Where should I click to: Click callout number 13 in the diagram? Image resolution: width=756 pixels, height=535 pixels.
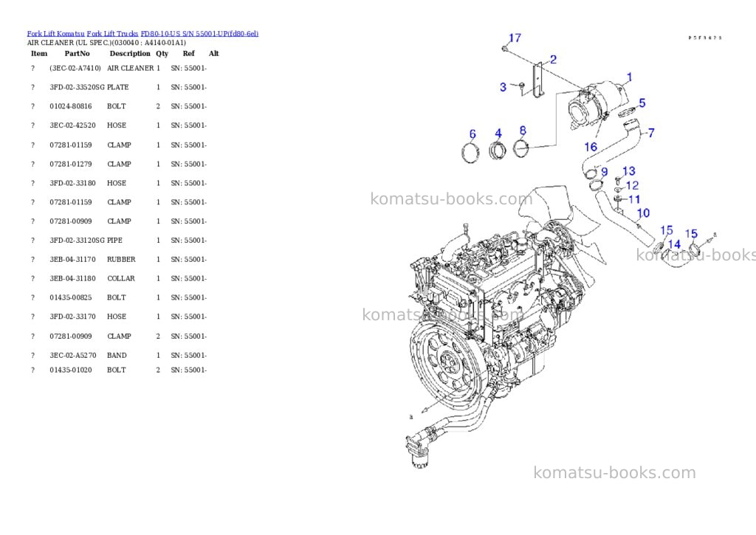click(x=629, y=171)
